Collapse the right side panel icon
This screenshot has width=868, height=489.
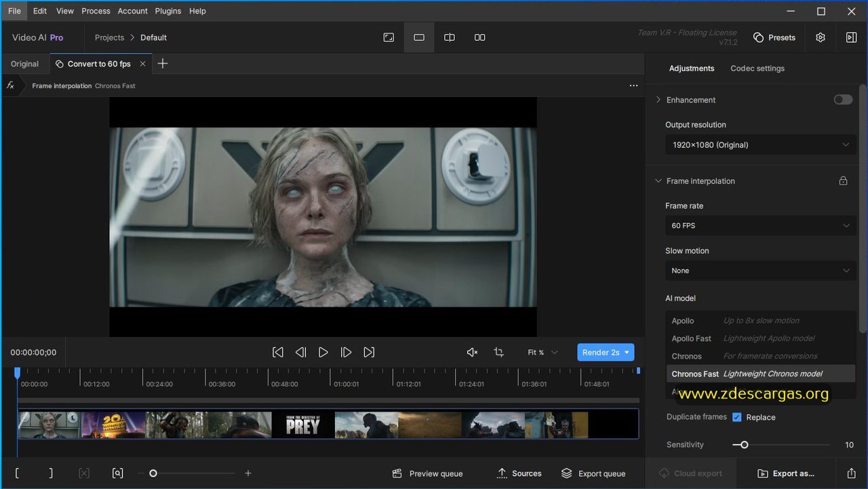click(851, 37)
